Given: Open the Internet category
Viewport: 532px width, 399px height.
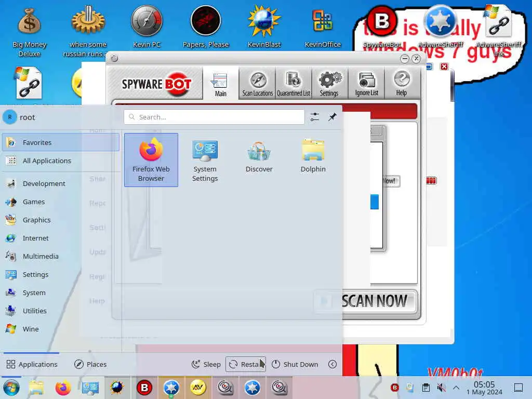Looking at the screenshot, I should (x=61, y=238).
